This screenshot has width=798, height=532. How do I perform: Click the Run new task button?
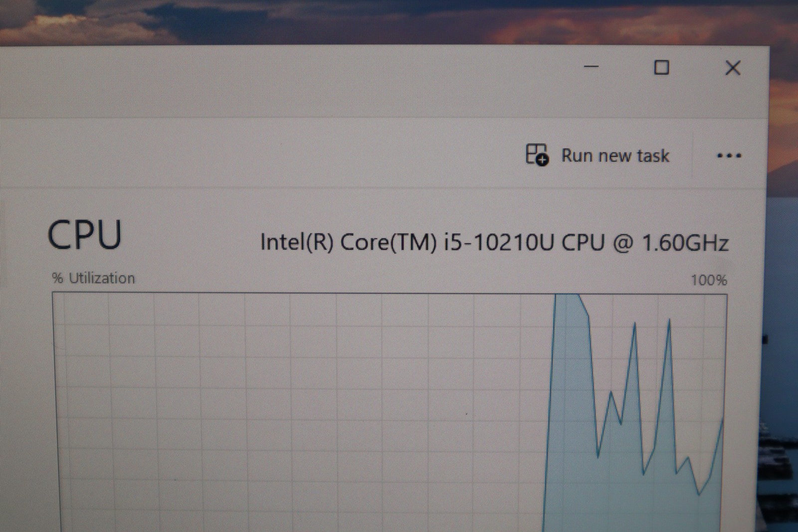tap(598, 155)
